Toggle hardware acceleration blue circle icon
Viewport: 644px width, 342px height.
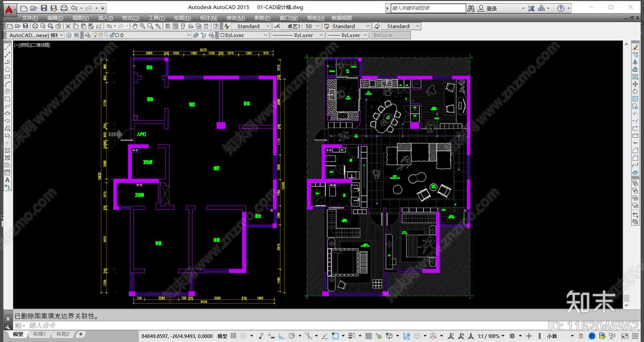(x=592, y=336)
